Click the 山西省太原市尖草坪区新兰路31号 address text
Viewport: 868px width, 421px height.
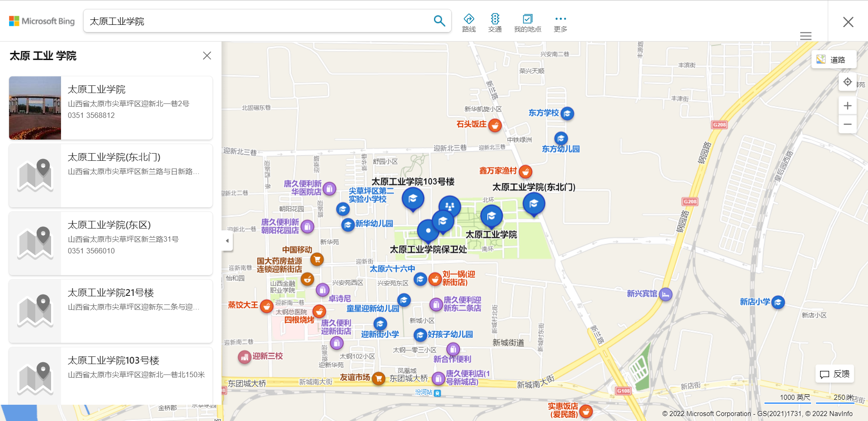pyautogui.click(x=123, y=239)
